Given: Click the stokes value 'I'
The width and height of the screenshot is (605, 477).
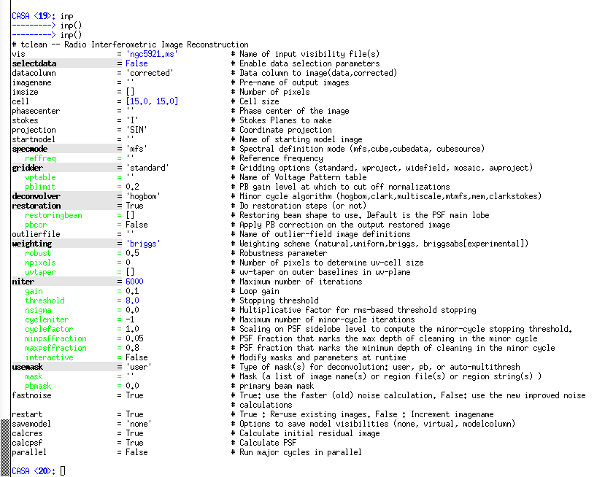Looking at the screenshot, I should 132,120.
